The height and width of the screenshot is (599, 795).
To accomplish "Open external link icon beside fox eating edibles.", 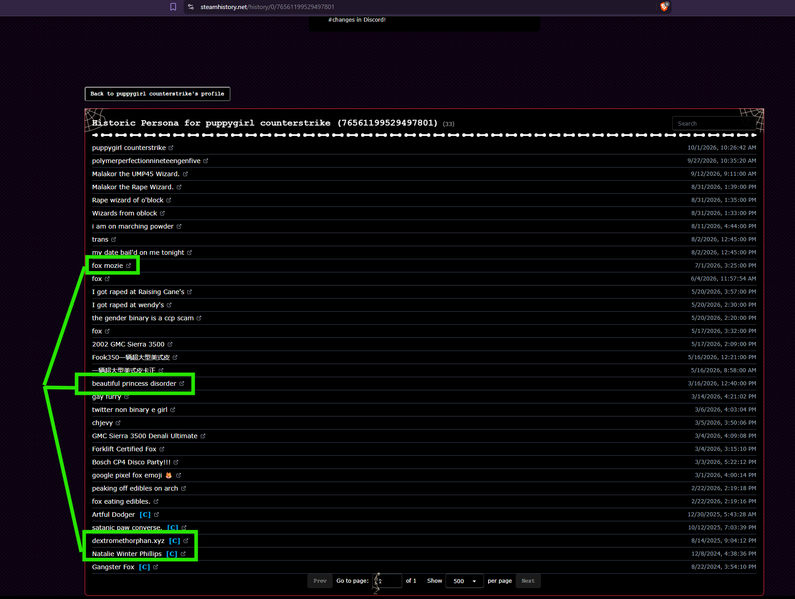I will coord(156,502).
